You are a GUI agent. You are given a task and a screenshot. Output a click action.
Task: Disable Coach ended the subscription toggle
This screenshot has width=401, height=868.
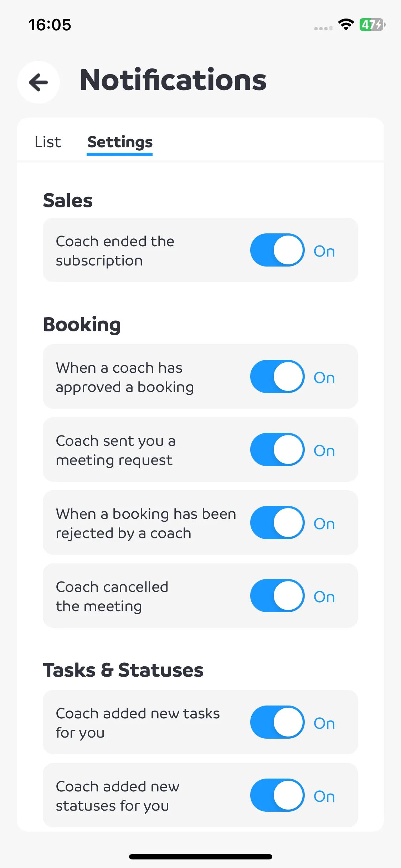point(277,250)
